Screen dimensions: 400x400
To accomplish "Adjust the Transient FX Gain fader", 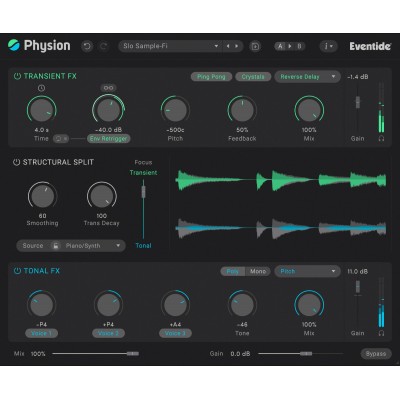I will point(358,102).
